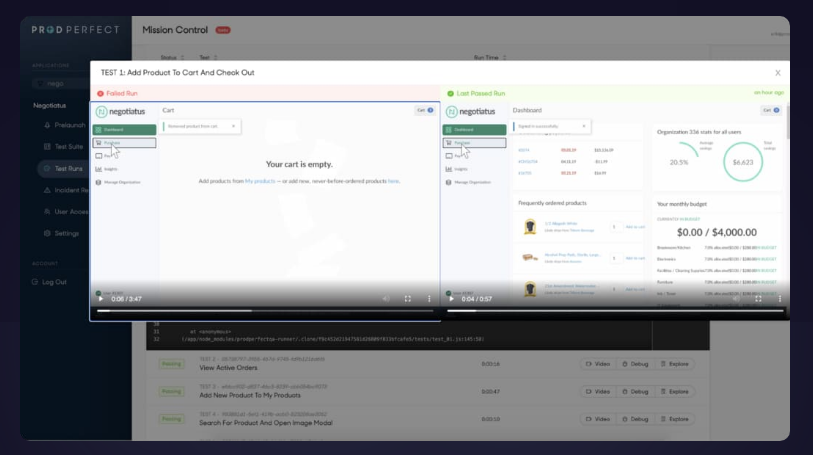
Task: Open Prelaunch in ProdPerfect sidebar
Action: 65,125
